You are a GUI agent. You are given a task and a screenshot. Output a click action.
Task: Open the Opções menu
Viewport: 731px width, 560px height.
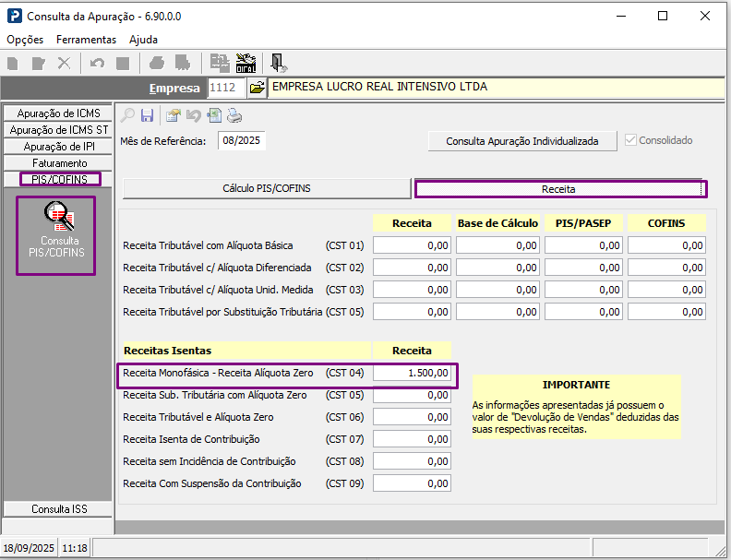pos(25,40)
